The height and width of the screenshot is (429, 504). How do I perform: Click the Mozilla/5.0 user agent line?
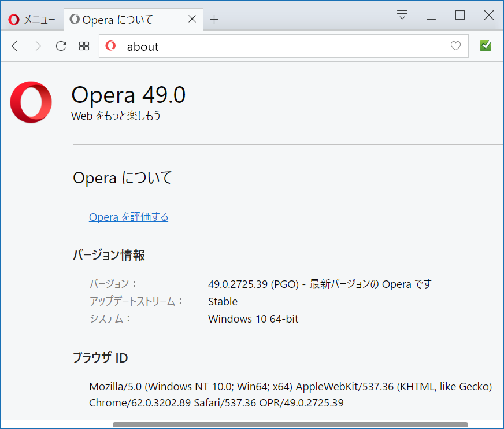[291, 387]
